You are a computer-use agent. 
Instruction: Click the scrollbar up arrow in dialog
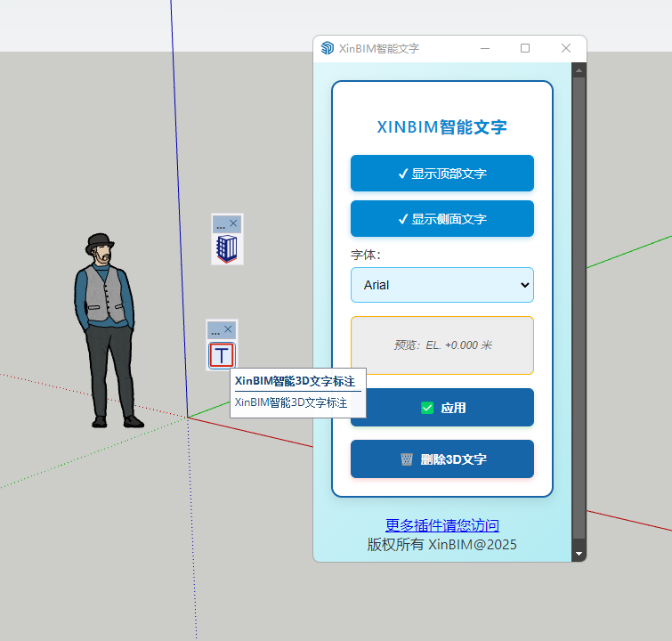(x=579, y=69)
